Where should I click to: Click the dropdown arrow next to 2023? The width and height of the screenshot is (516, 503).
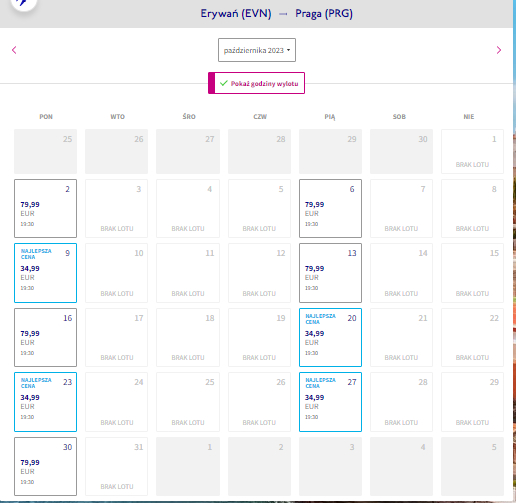288,50
